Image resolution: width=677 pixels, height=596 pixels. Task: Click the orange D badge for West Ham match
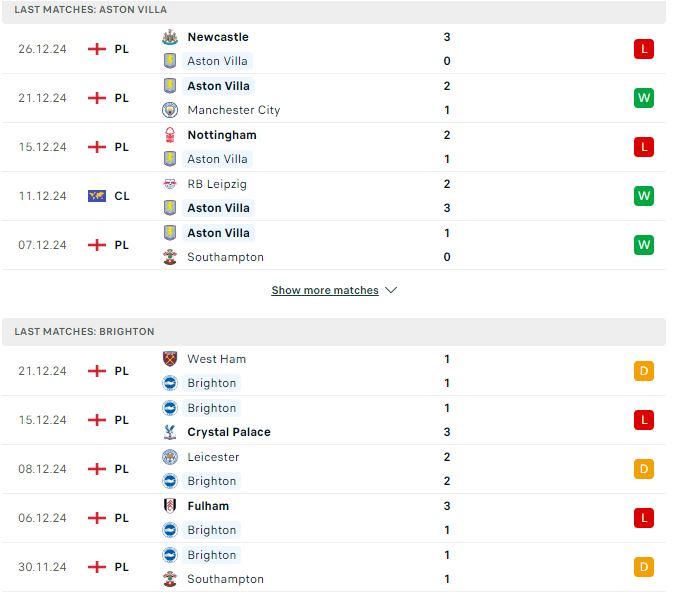(644, 371)
